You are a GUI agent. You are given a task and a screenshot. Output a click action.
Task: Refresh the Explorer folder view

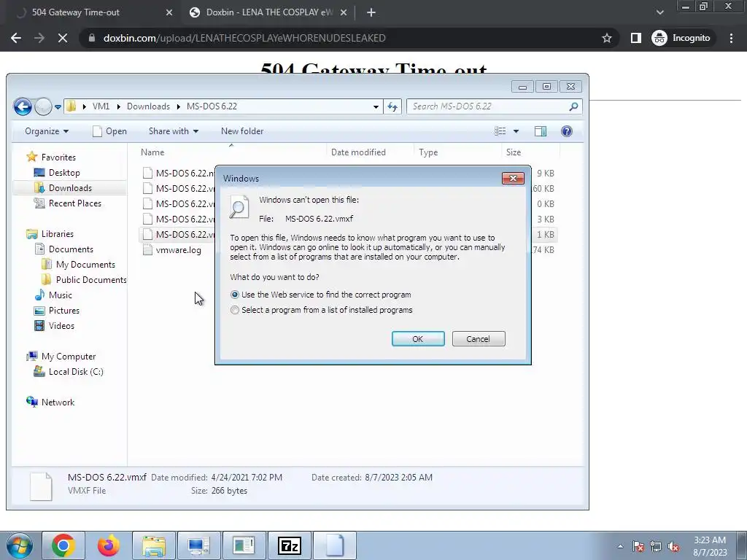click(392, 106)
